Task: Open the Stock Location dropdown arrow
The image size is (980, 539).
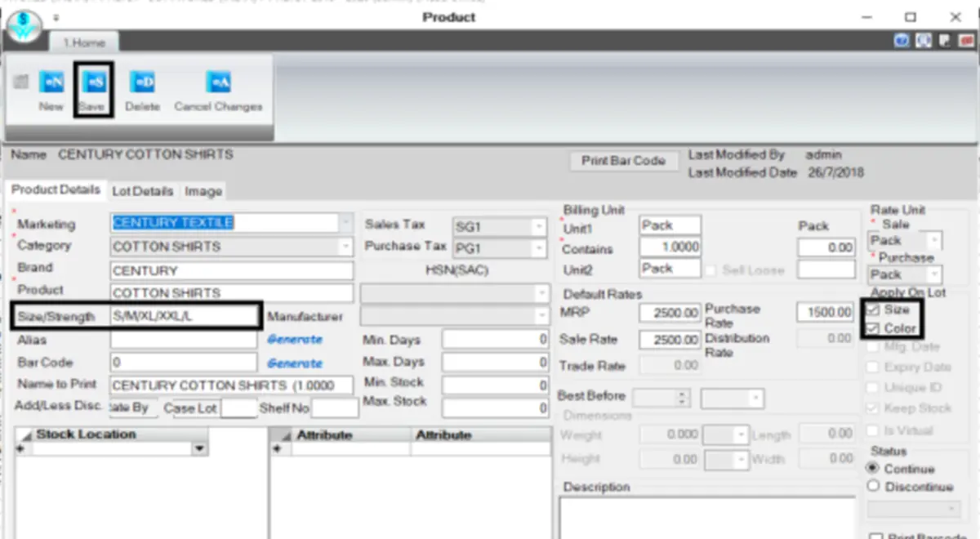Action: click(199, 449)
